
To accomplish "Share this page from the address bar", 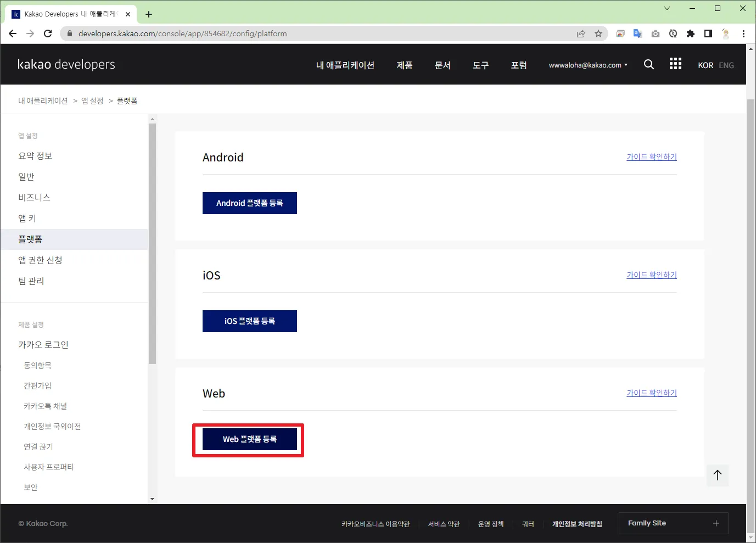I will 581,33.
